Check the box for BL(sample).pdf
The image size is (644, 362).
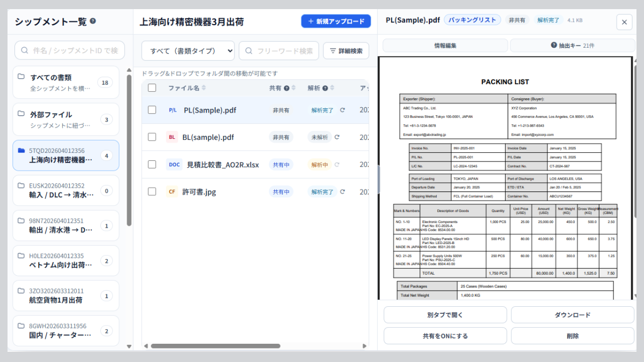(152, 137)
